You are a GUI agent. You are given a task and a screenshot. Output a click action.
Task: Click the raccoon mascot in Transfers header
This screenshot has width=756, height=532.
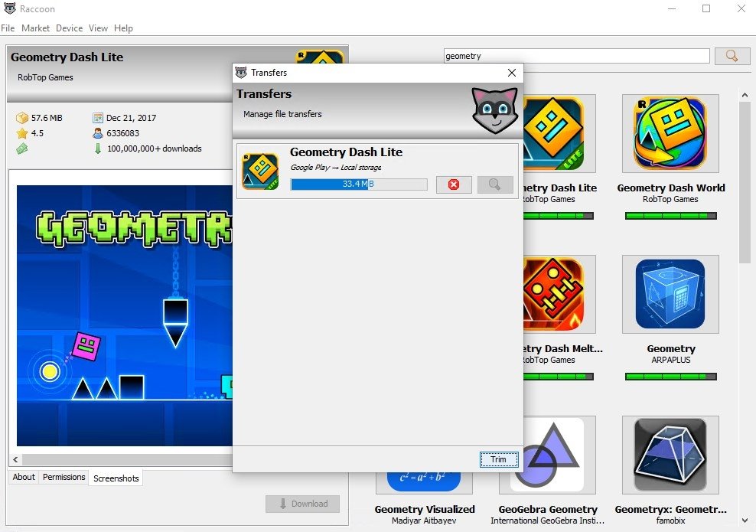pyautogui.click(x=494, y=110)
